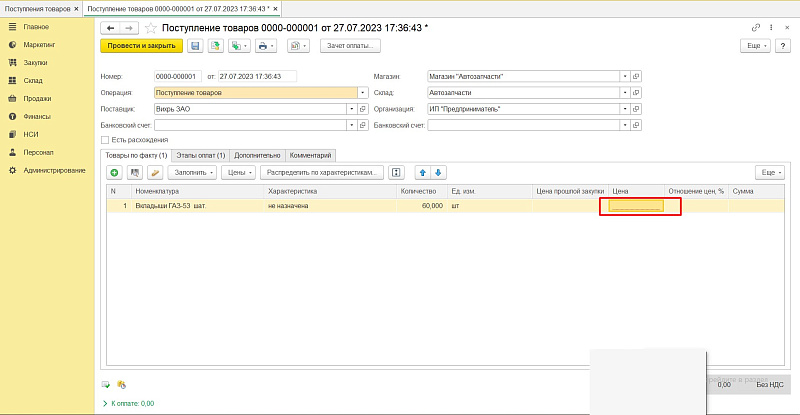Image resolution: width=800 pixels, height=415 pixels.
Task: Toggle the 'Есть расхождения' checkbox
Action: click(x=105, y=140)
